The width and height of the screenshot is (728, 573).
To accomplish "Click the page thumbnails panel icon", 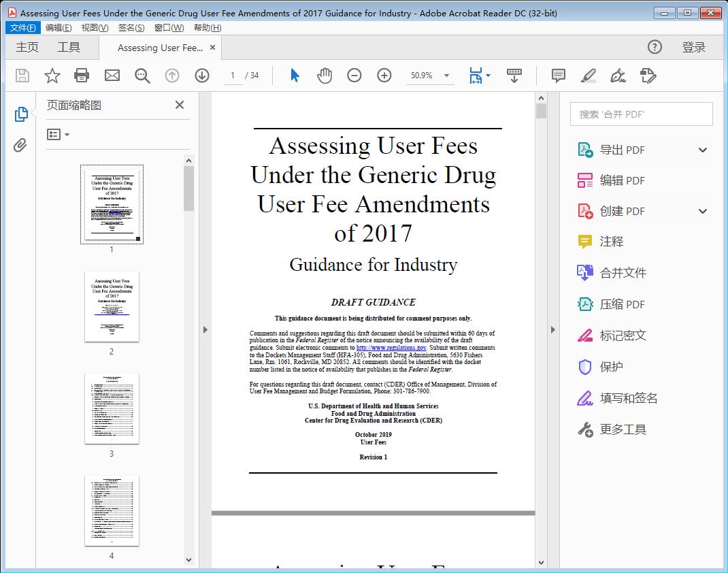I will pyautogui.click(x=21, y=114).
